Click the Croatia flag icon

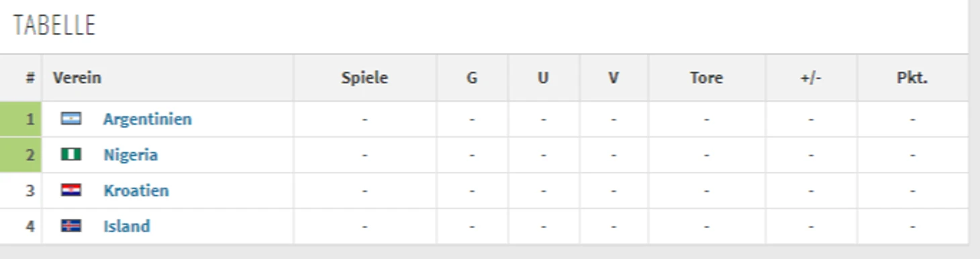(x=71, y=190)
